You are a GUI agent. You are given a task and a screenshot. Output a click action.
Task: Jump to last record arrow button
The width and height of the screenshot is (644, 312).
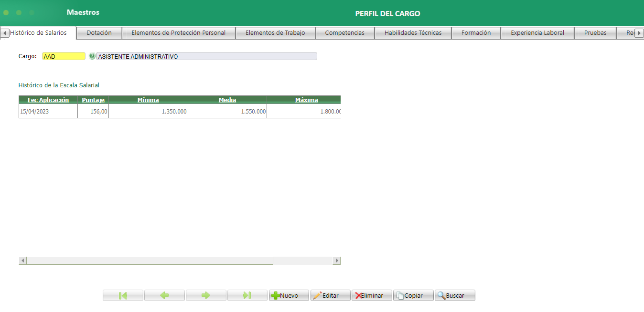(247, 295)
